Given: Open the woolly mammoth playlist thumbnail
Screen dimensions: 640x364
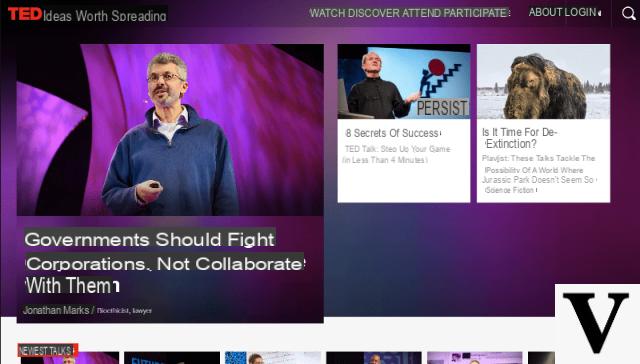Looking at the screenshot, I should (x=543, y=82).
